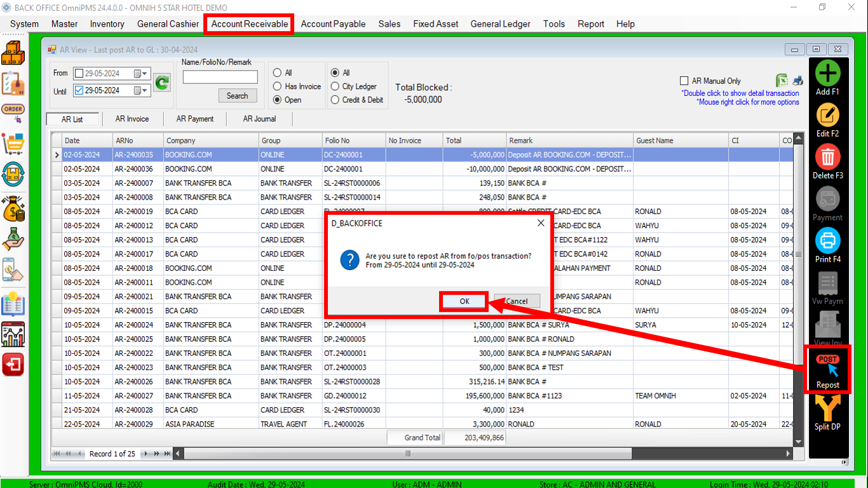This screenshot has height=488, width=868.
Task: Select the City Ledger radio button
Action: click(x=335, y=86)
